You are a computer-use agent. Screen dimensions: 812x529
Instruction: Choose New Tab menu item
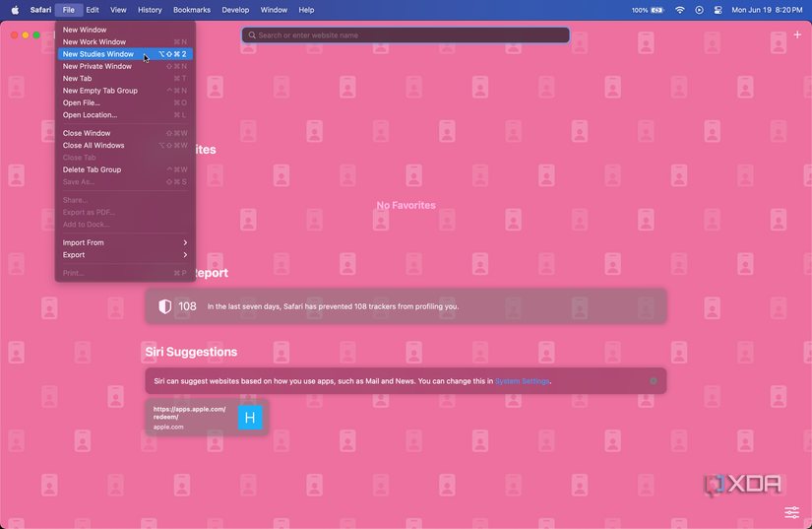tap(125, 78)
